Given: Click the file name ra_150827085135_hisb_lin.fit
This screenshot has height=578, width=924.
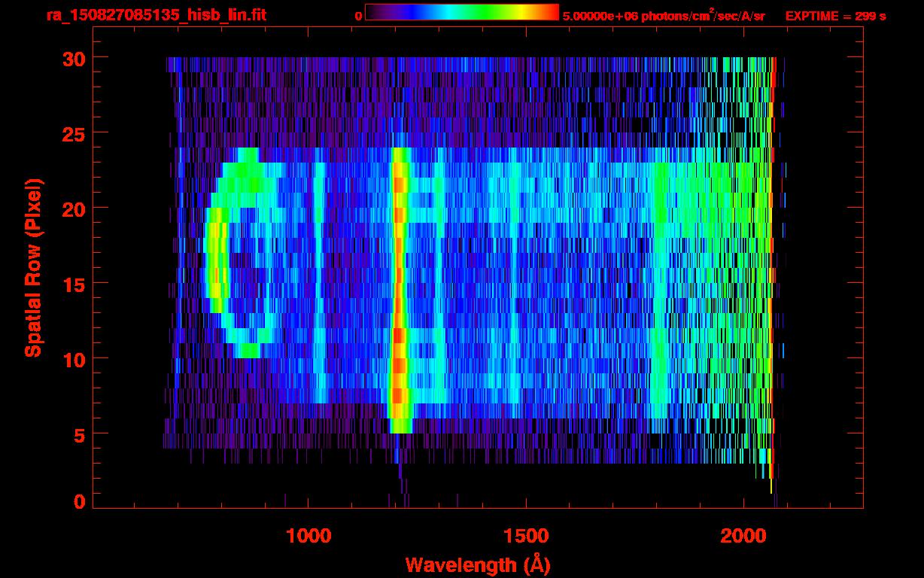Looking at the screenshot, I should tap(156, 15).
